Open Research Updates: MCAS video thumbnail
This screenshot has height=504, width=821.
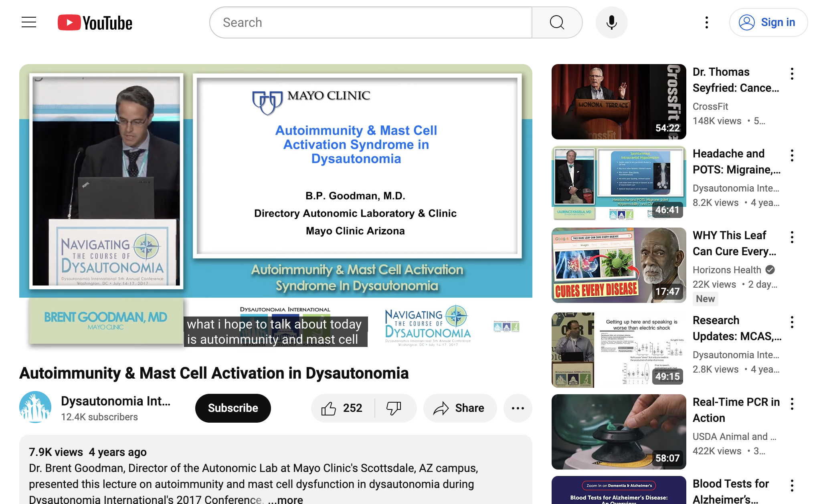tap(619, 350)
